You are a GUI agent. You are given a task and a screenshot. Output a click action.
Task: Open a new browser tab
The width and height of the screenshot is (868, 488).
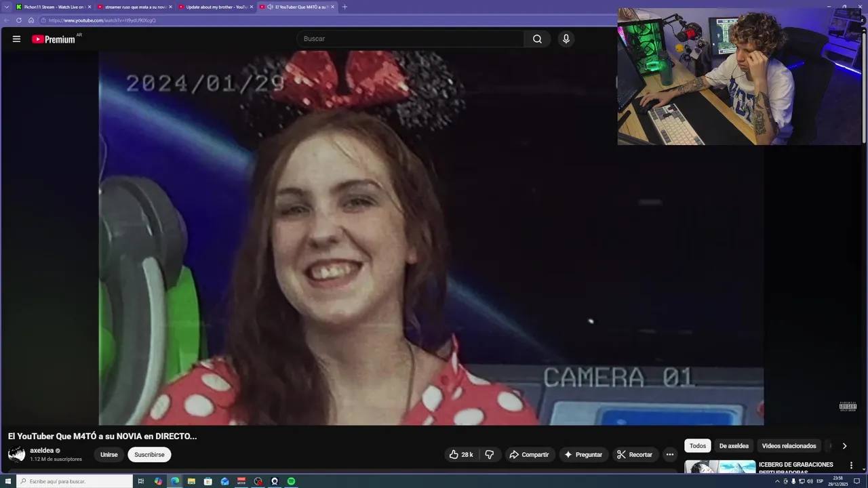coord(344,7)
